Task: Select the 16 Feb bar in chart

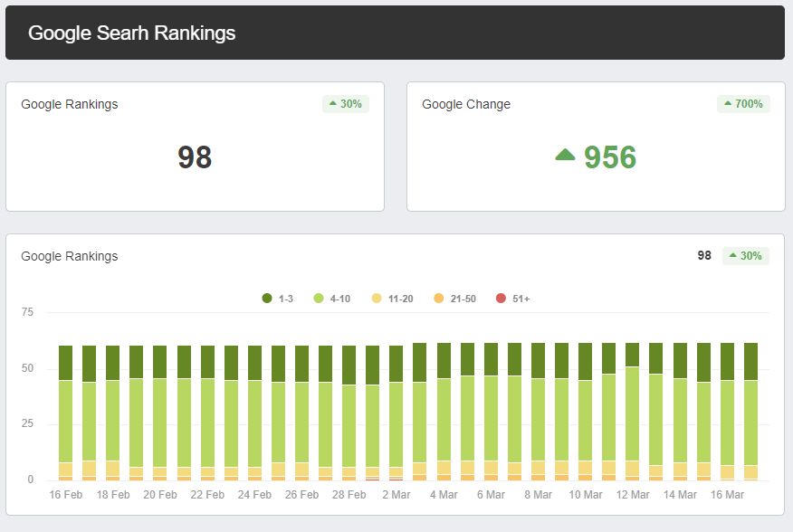Action: click(x=66, y=413)
